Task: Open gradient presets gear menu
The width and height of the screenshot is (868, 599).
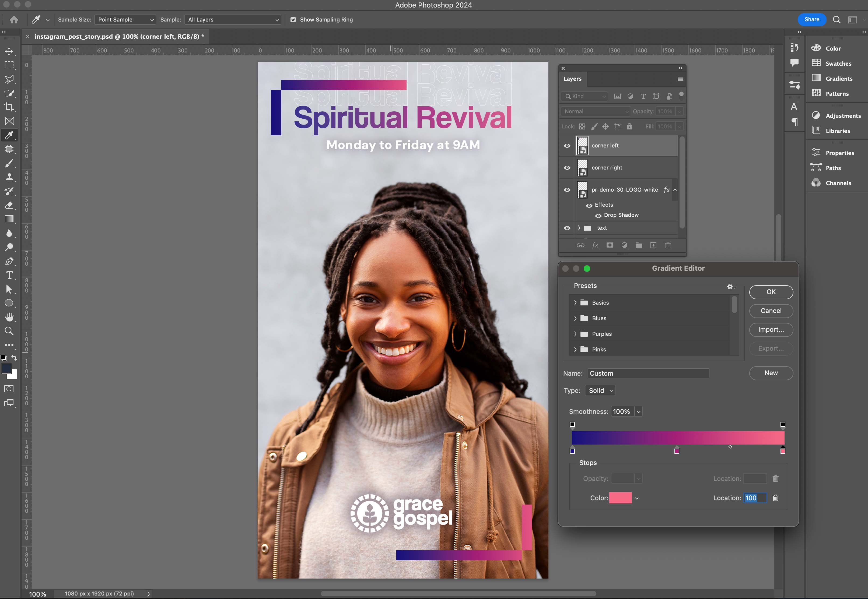Action: click(x=730, y=286)
